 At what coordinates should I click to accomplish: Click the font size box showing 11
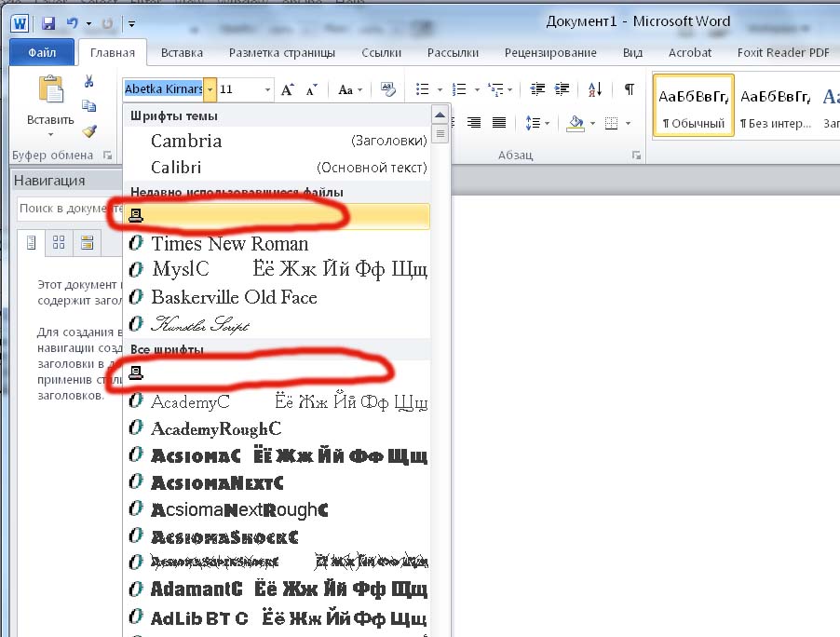click(x=239, y=88)
